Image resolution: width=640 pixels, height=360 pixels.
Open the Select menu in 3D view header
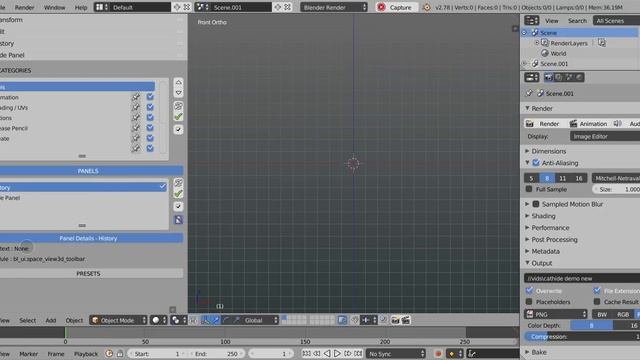pos(27,320)
